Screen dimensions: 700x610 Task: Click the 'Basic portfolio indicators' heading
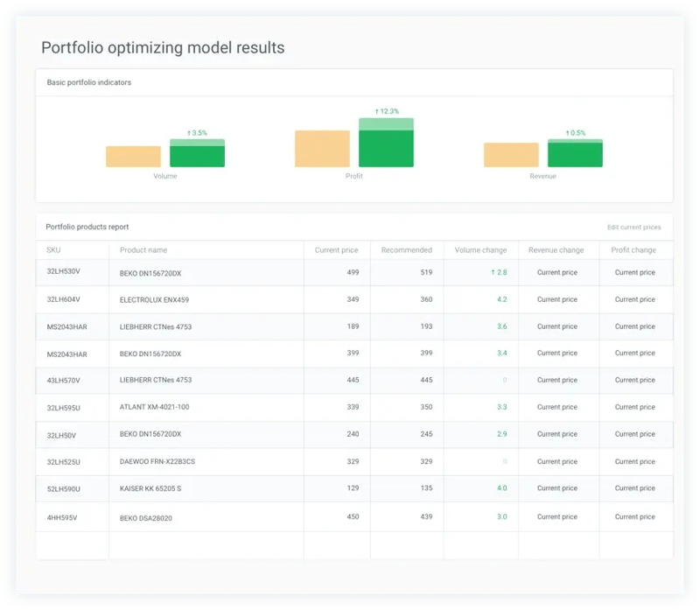[89, 82]
